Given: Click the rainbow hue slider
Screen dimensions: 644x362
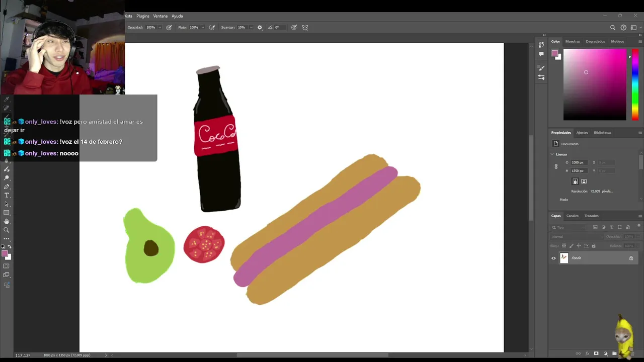Looking at the screenshot, I should [635, 84].
